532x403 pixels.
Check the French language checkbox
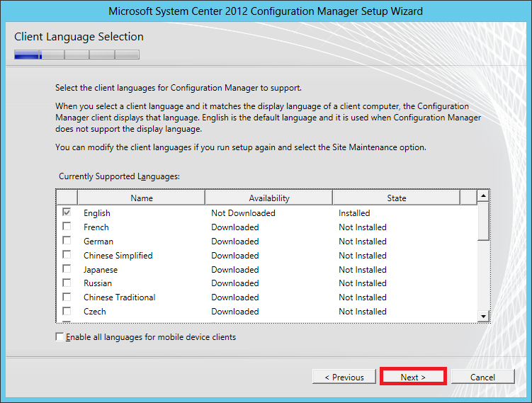67,227
